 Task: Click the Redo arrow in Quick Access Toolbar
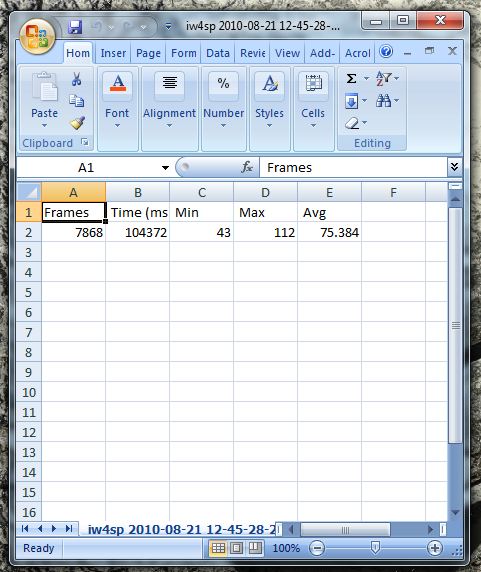128,27
